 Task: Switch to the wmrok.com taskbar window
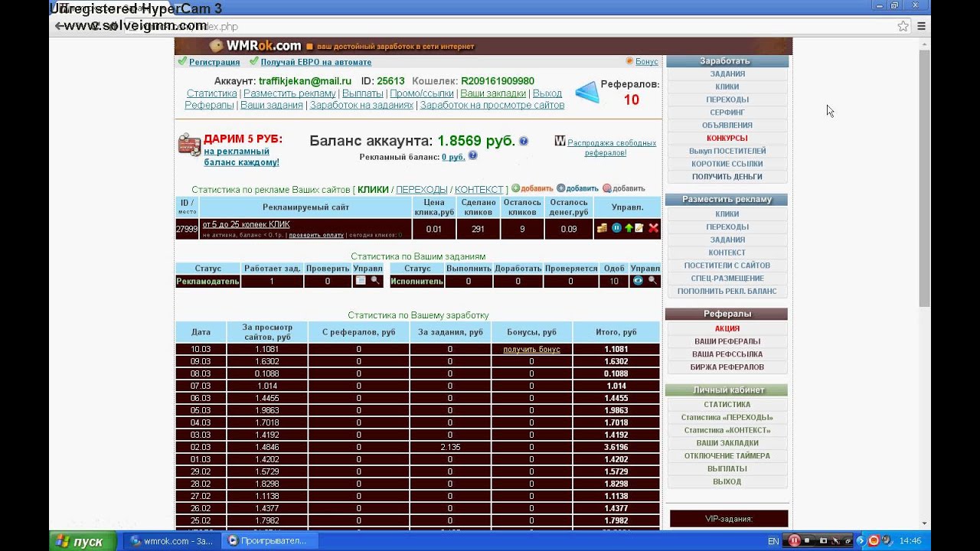173,541
